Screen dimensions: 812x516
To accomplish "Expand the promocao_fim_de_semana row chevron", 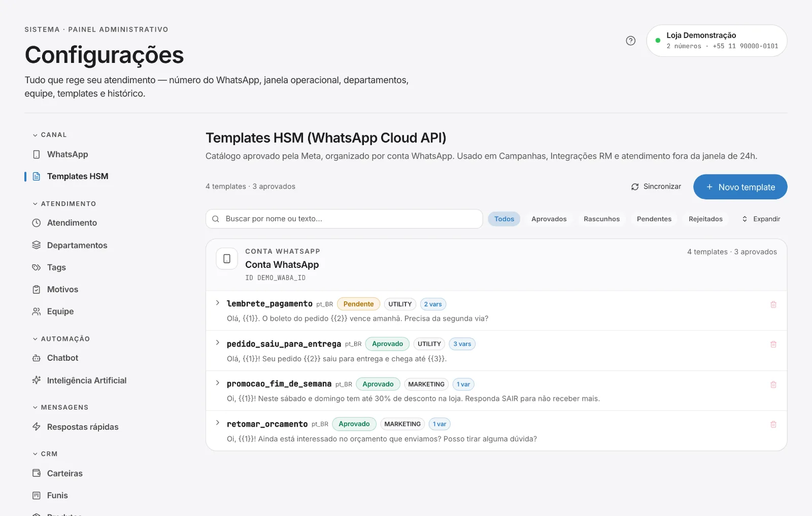I will coord(217,383).
